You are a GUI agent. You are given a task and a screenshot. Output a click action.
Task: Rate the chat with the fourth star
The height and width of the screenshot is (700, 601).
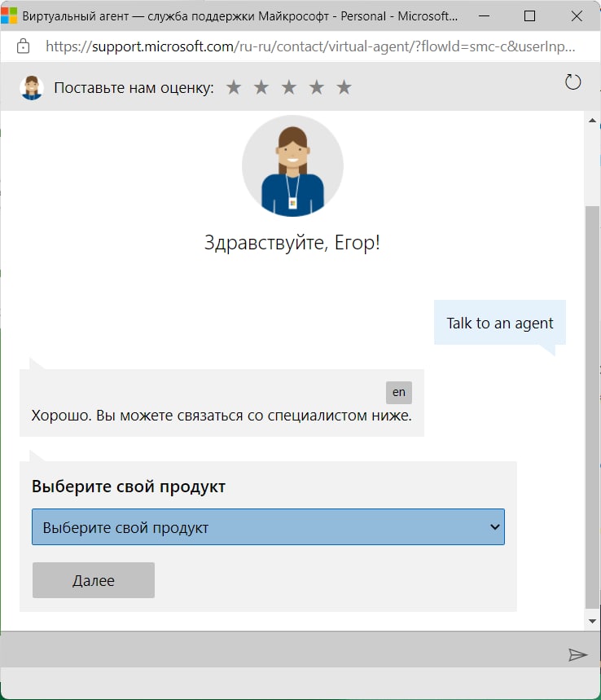tap(317, 87)
